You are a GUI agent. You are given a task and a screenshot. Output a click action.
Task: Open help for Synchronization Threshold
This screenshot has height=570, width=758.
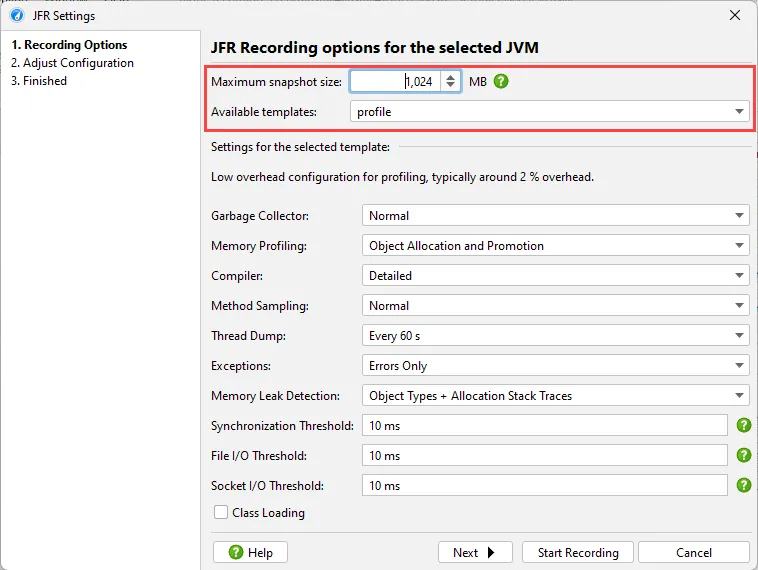click(x=743, y=425)
